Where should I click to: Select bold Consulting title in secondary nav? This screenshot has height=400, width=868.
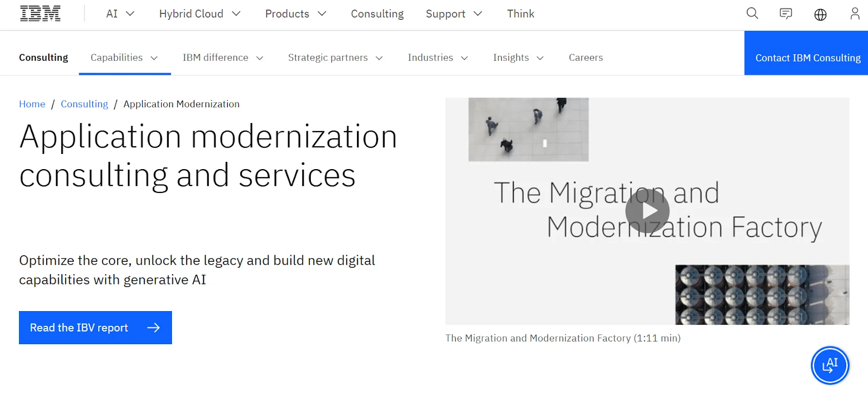tap(43, 57)
